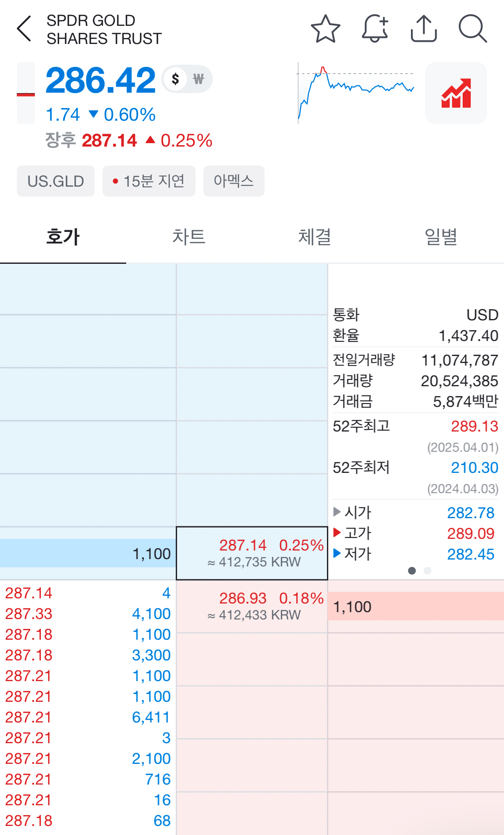Image resolution: width=504 pixels, height=835 pixels.
Task: Tap the trade row with quantity 6,411
Action: coord(88,717)
